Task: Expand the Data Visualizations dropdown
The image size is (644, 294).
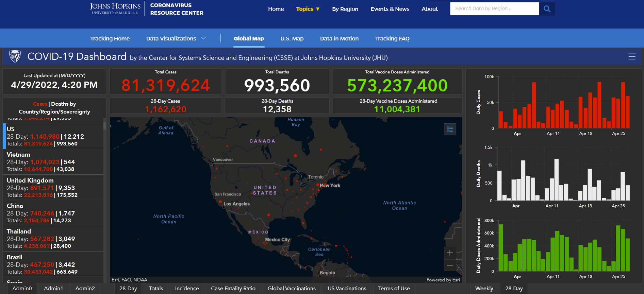Action: (176, 38)
